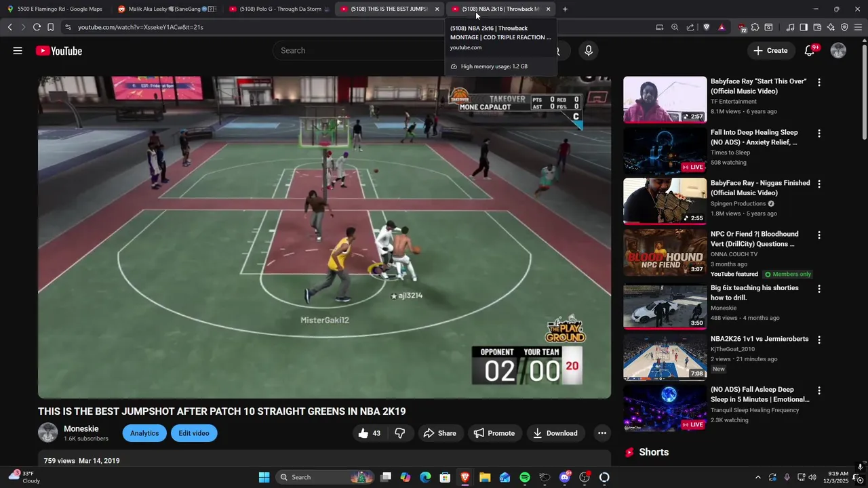The height and width of the screenshot is (488, 868).
Task: Open Brave Wallet icon
Action: pos(817,27)
